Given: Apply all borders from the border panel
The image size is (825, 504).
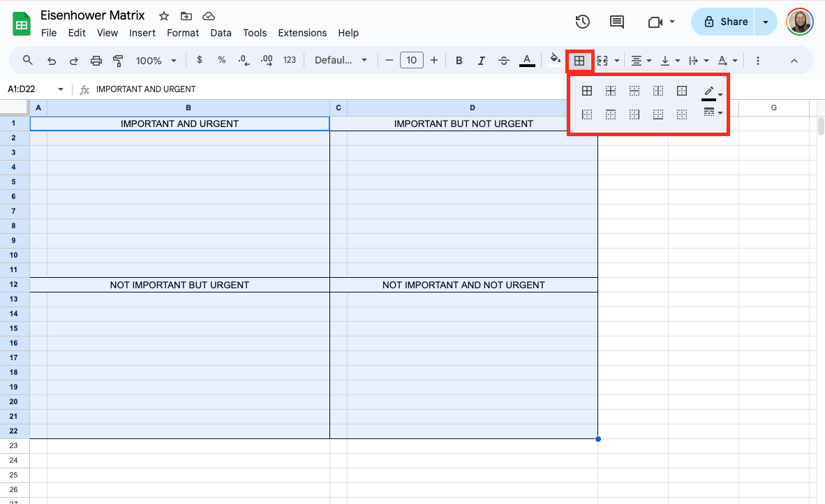Looking at the screenshot, I should tap(587, 91).
